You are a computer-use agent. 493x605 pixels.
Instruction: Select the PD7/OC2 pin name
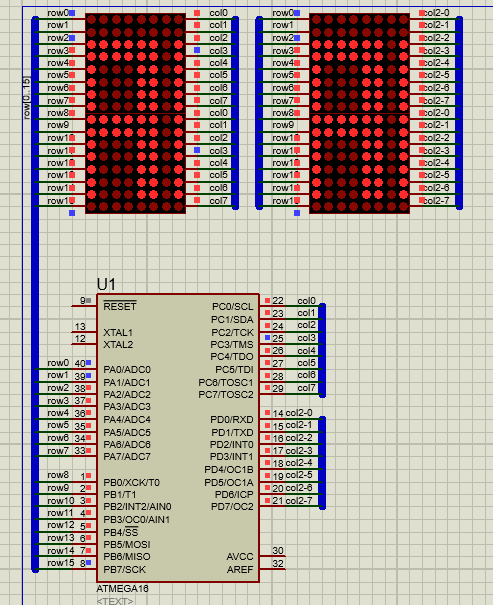point(232,507)
